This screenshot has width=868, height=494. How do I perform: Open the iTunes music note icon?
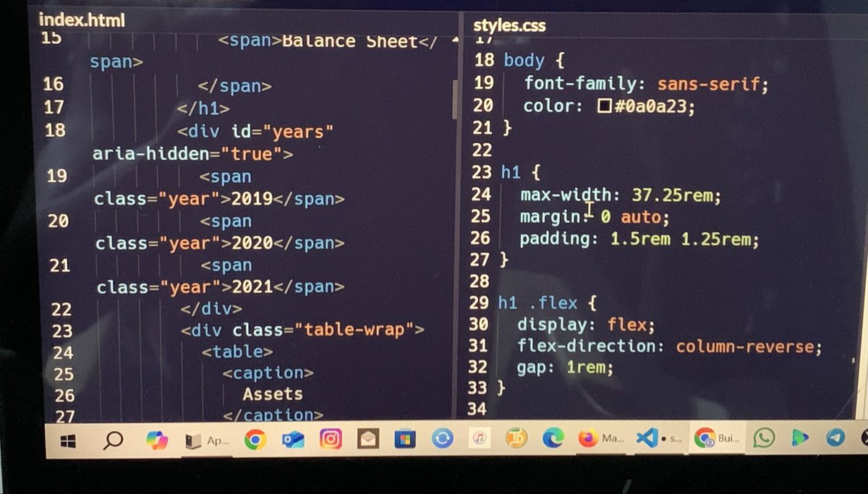click(x=479, y=438)
